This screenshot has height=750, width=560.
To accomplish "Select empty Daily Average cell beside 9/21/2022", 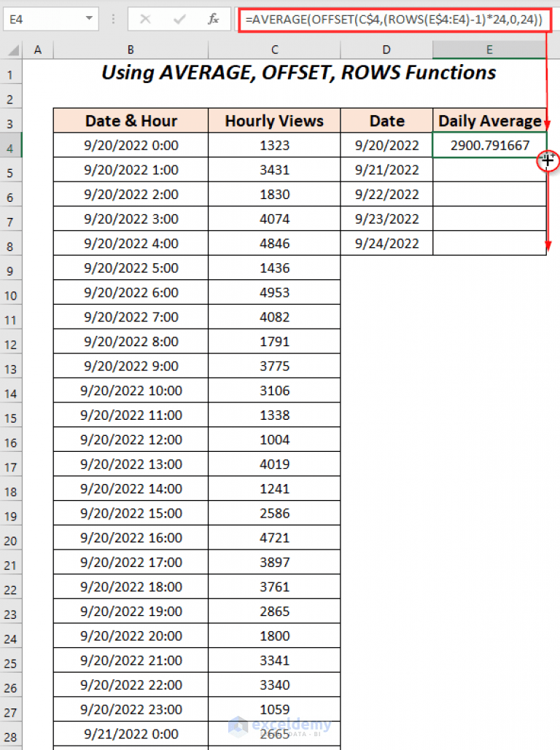I will click(x=490, y=170).
